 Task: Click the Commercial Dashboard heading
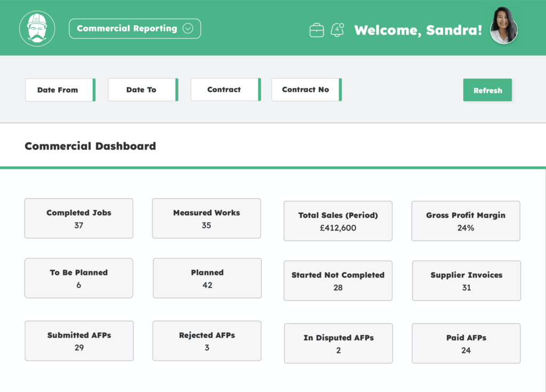coord(90,146)
